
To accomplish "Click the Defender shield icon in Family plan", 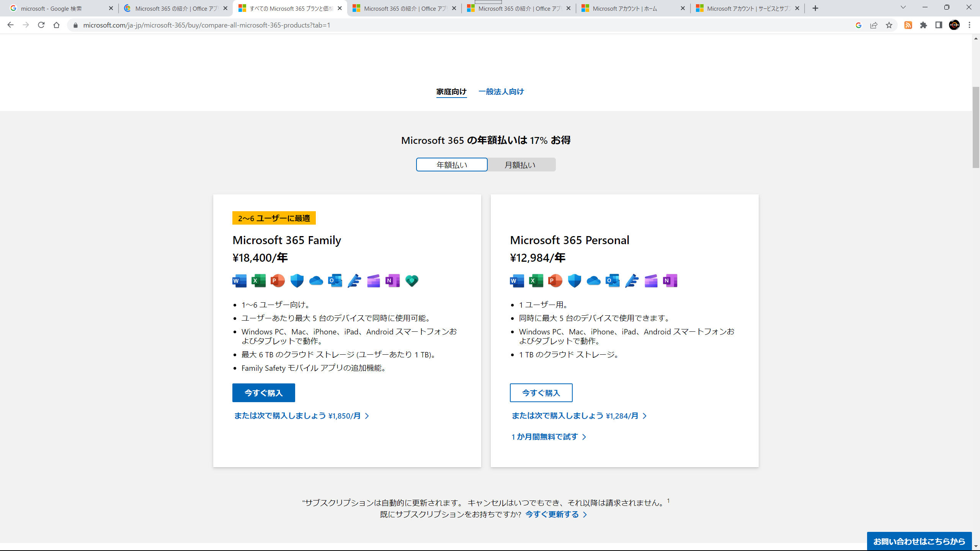I will coord(297,281).
